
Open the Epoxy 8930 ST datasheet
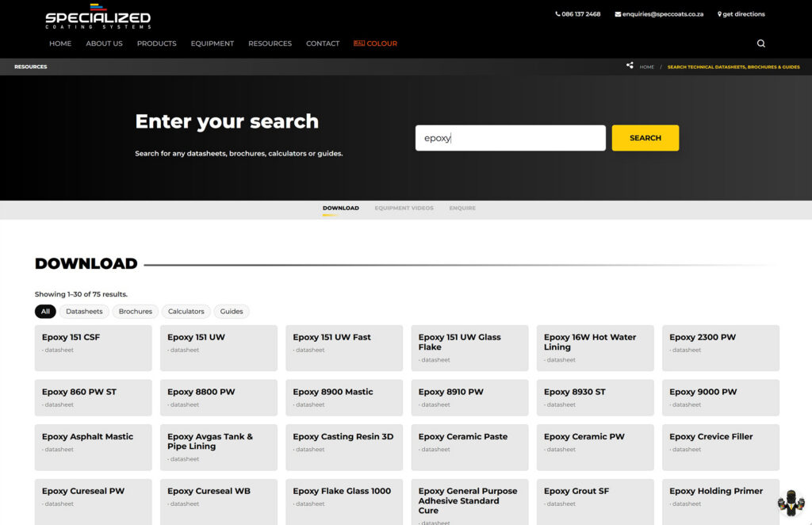pyautogui.click(x=595, y=397)
